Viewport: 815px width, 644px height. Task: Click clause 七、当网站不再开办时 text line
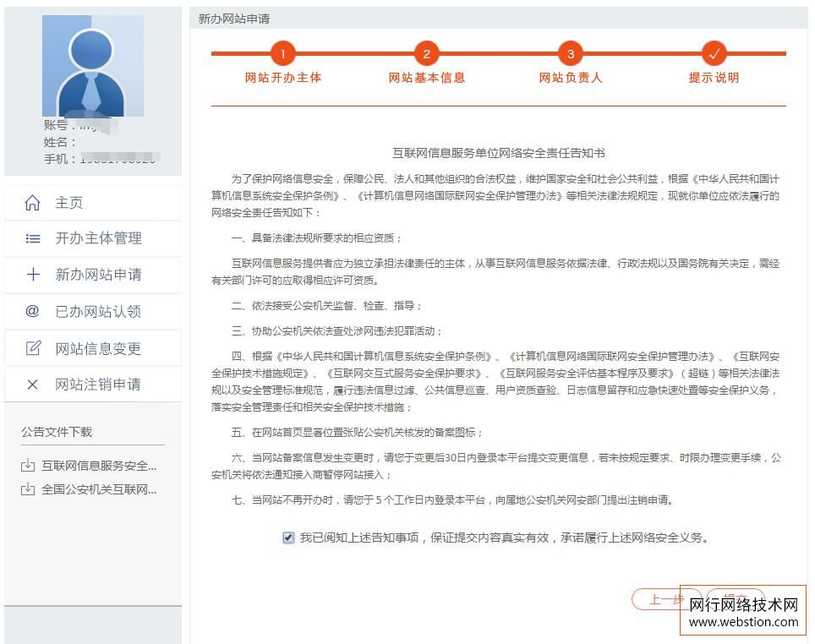[x=453, y=500]
